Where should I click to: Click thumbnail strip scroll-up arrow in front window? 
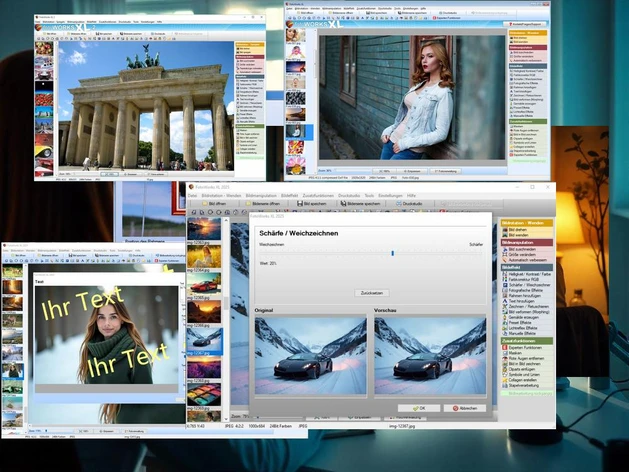[226, 221]
